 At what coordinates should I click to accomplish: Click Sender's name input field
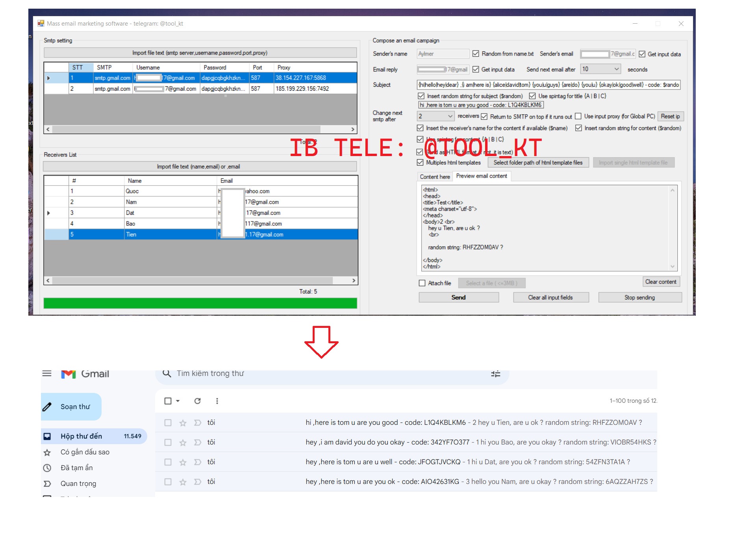pyautogui.click(x=443, y=54)
